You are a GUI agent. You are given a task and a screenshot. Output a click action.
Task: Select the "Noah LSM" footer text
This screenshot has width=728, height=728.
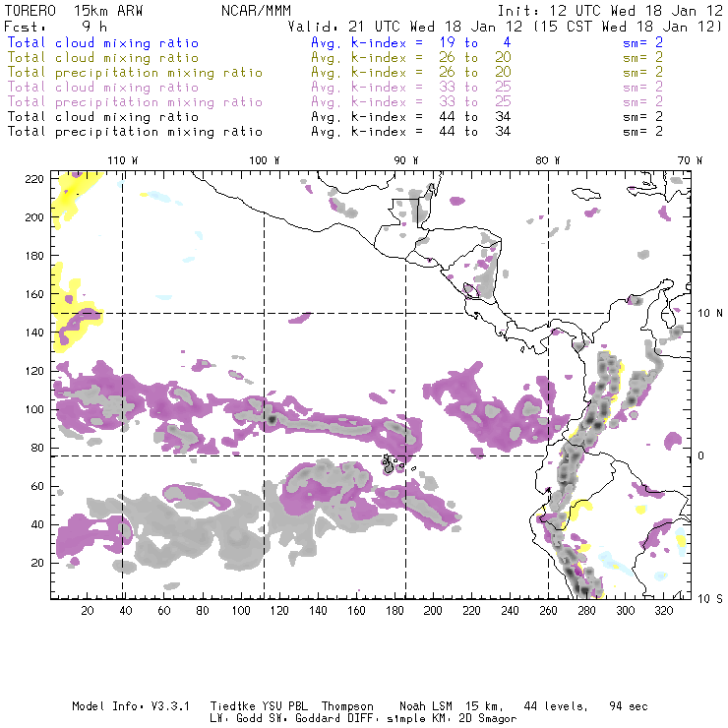pos(426,706)
